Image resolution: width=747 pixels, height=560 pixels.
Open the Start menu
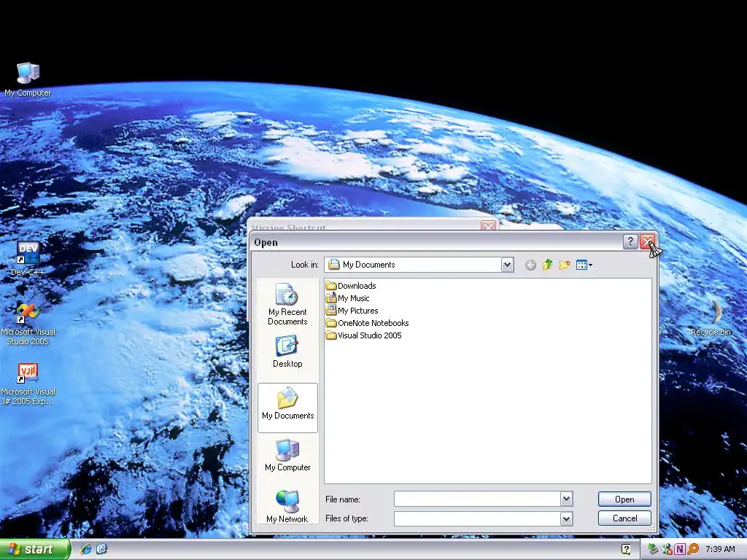[35, 550]
